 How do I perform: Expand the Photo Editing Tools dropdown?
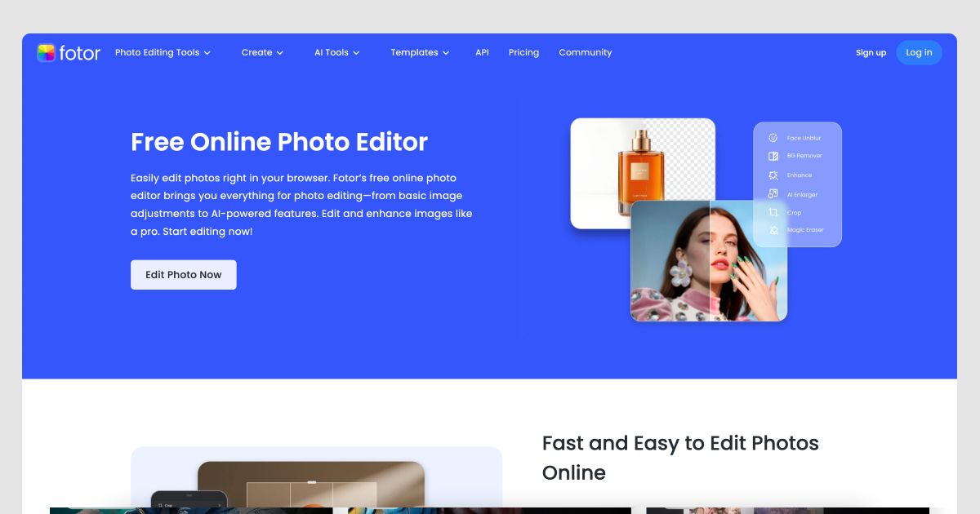click(x=163, y=53)
